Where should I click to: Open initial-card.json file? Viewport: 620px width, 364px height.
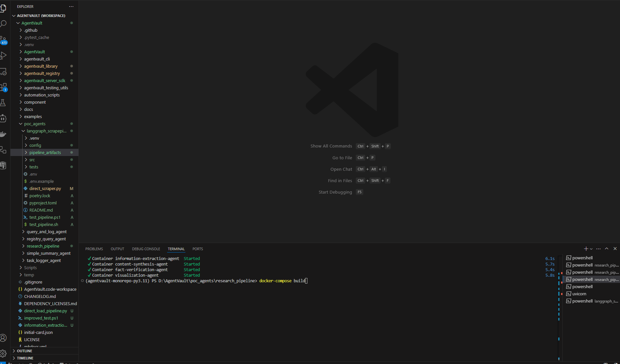pos(38,332)
